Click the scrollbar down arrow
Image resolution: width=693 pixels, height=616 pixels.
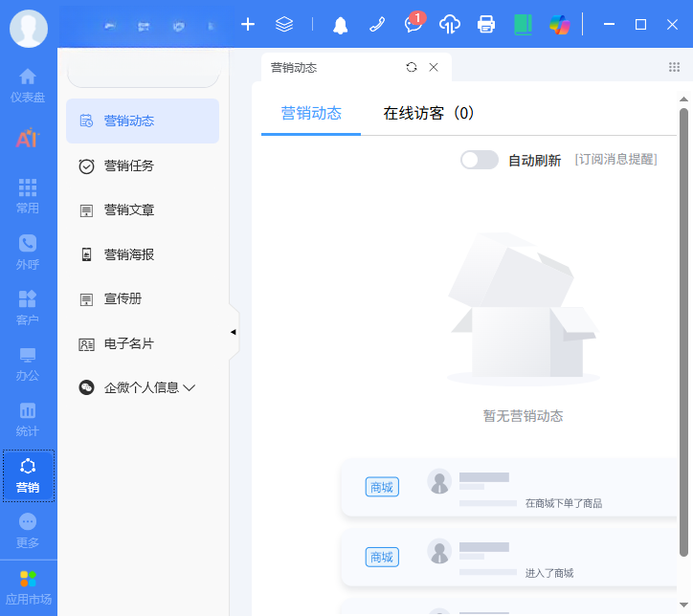click(x=683, y=605)
